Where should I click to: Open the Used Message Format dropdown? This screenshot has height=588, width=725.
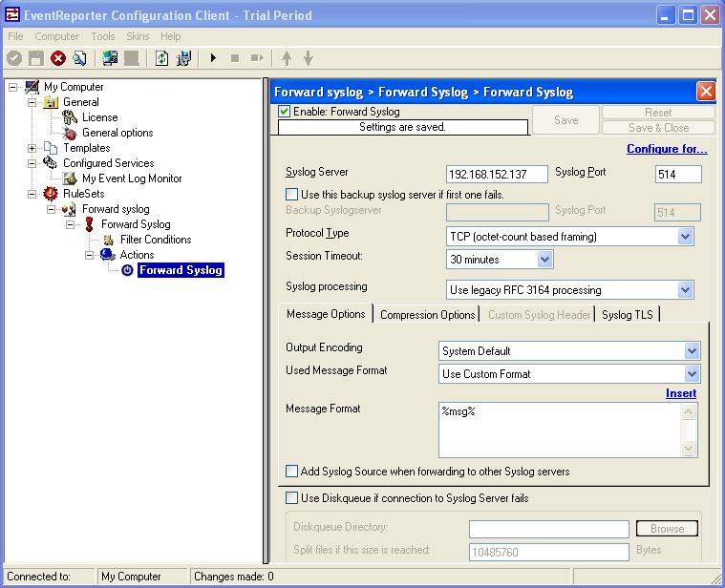coord(692,373)
